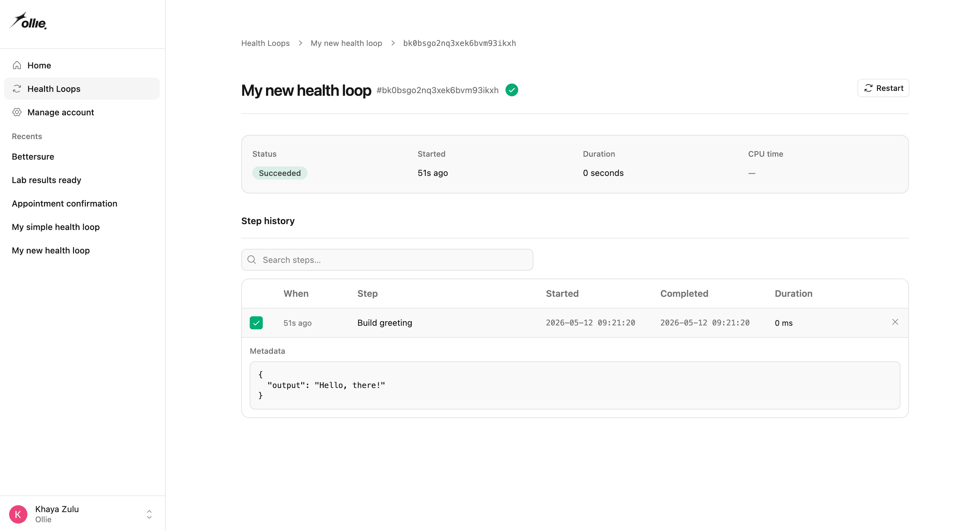Click the When column header
The image size is (980, 531).
coord(296,294)
